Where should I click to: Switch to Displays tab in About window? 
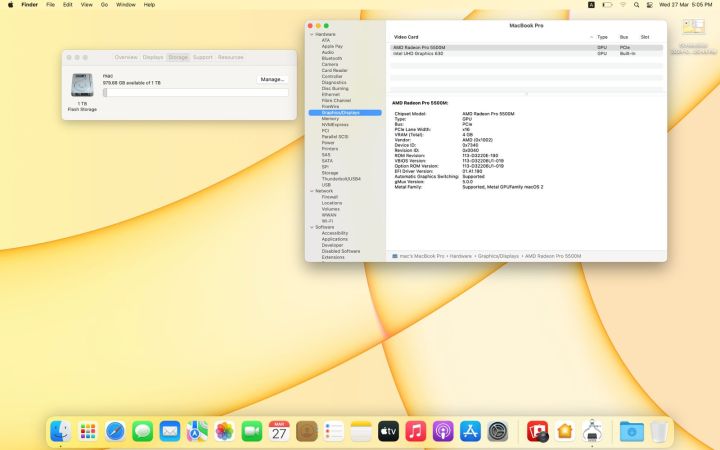click(153, 57)
